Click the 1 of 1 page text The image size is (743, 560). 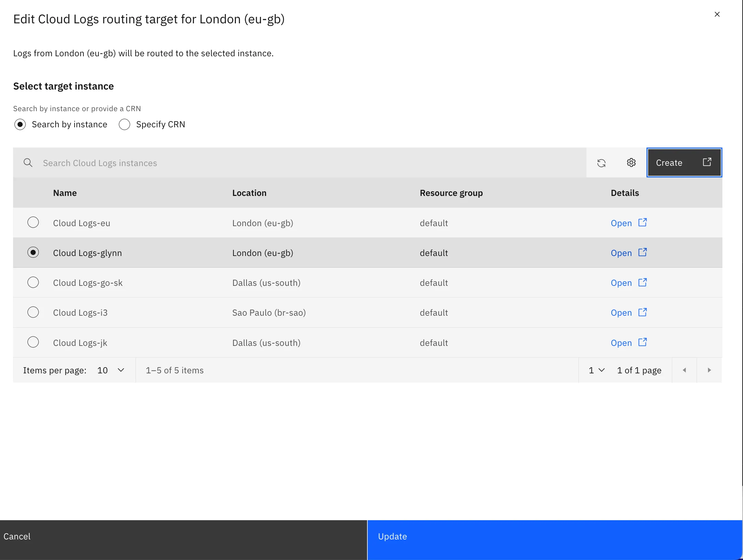click(x=639, y=370)
